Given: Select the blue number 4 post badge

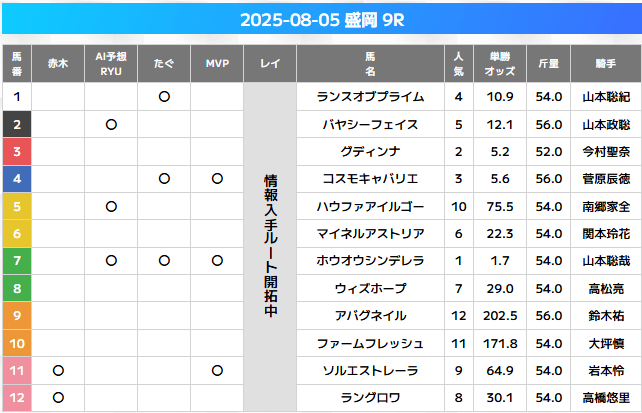Looking at the screenshot, I should pyautogui.click(x=17, y=178).
